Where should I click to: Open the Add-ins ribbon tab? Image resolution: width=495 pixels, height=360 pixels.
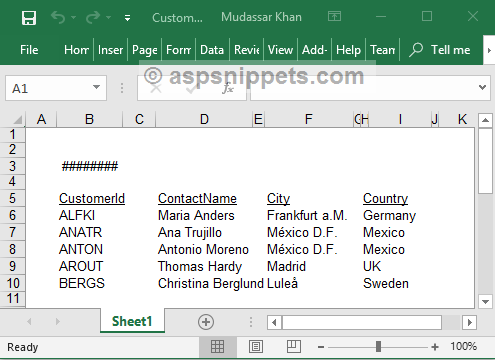tap(315, 50)
